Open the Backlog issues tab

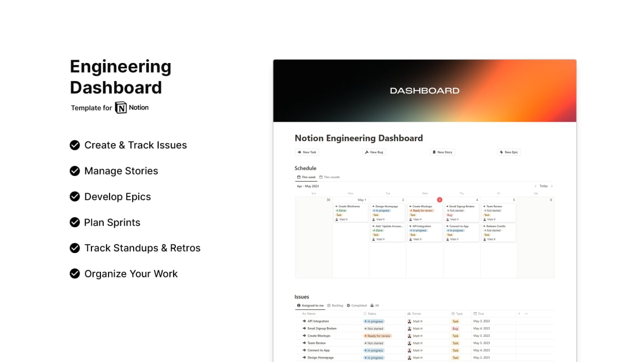click(335, 306)
